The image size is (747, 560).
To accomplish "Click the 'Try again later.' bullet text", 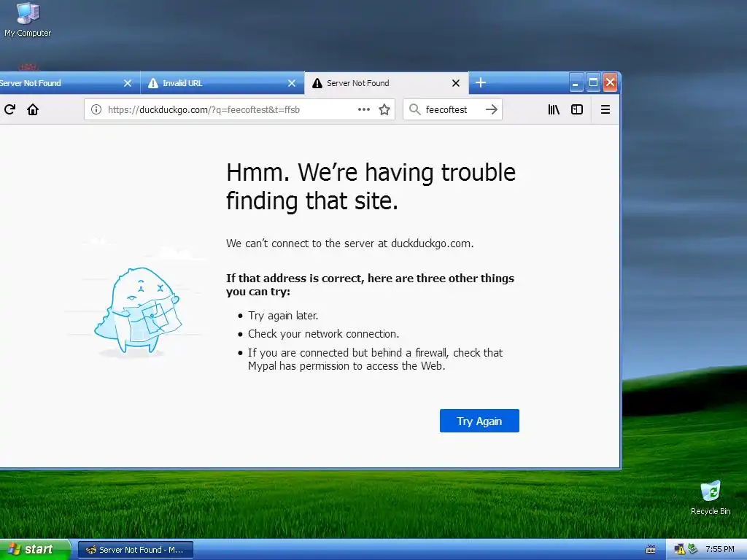I will pyautogui.click(x=283, y=316).
